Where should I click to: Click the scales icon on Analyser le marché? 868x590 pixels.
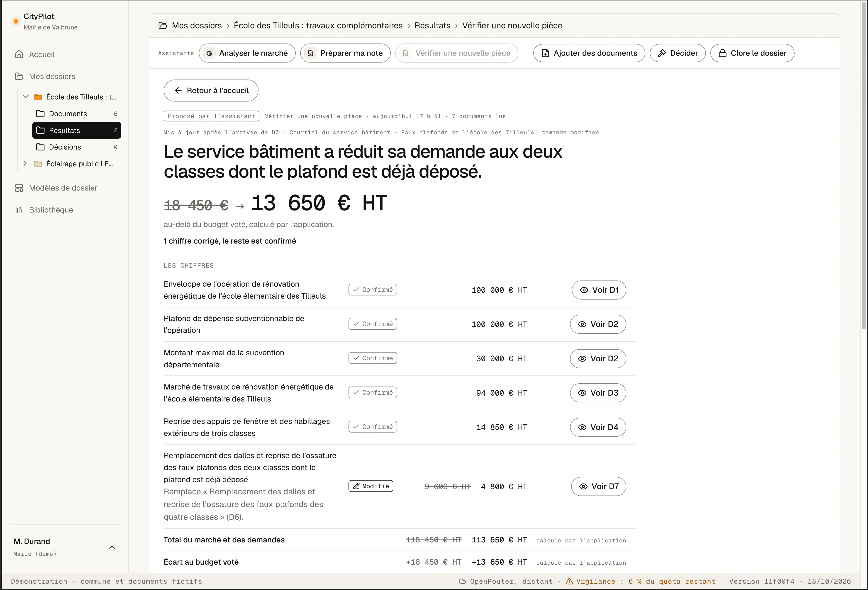210,53
